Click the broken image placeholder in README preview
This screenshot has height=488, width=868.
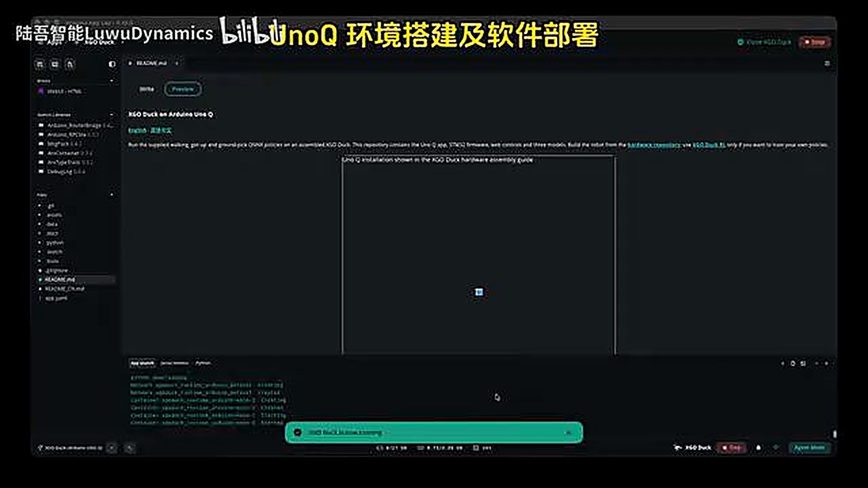coord(479,292)
